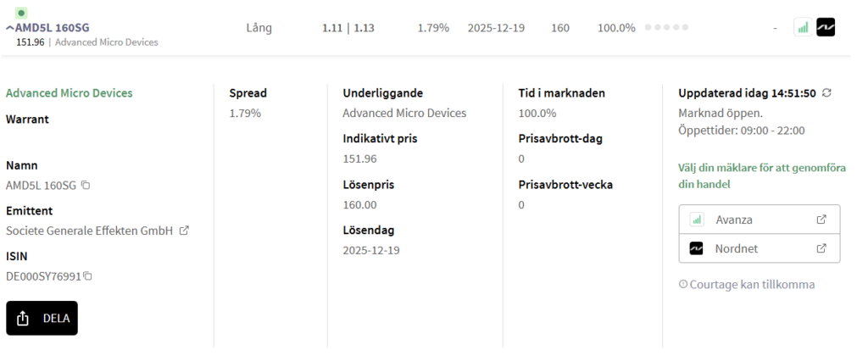Click the DELA share button

(42, 318)
